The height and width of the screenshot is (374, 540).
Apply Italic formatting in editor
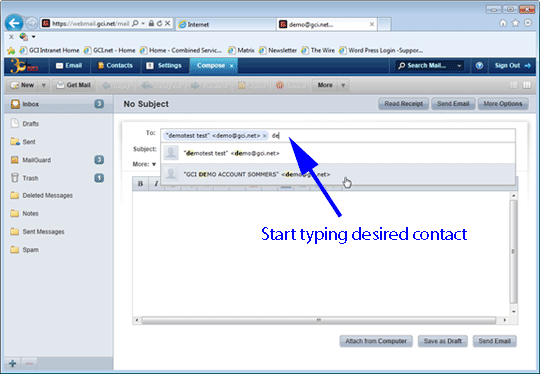(155, 184)
